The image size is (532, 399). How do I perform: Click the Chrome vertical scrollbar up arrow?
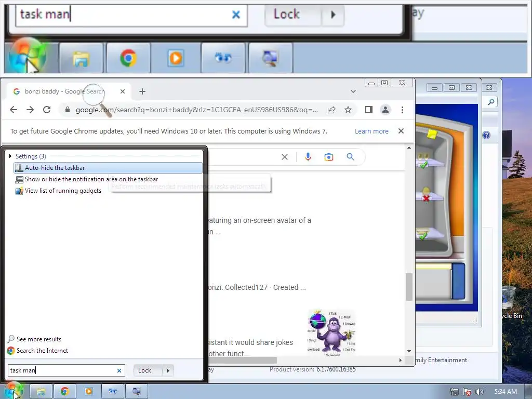409,148
